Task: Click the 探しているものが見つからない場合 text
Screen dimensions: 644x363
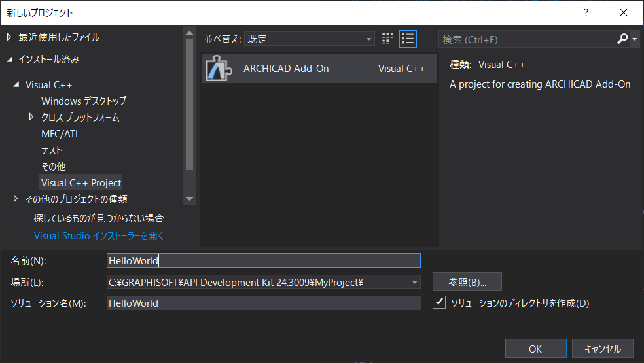Action: point(99,218)
